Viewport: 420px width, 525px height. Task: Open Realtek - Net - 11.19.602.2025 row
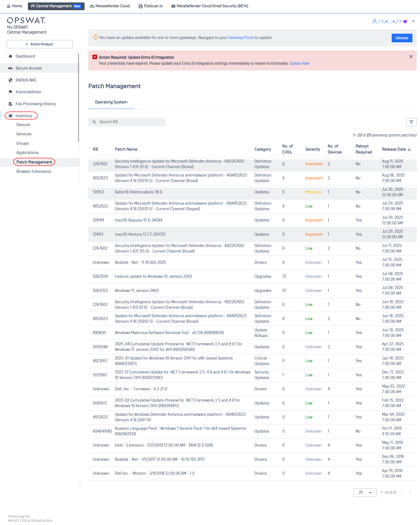point(252,262)
